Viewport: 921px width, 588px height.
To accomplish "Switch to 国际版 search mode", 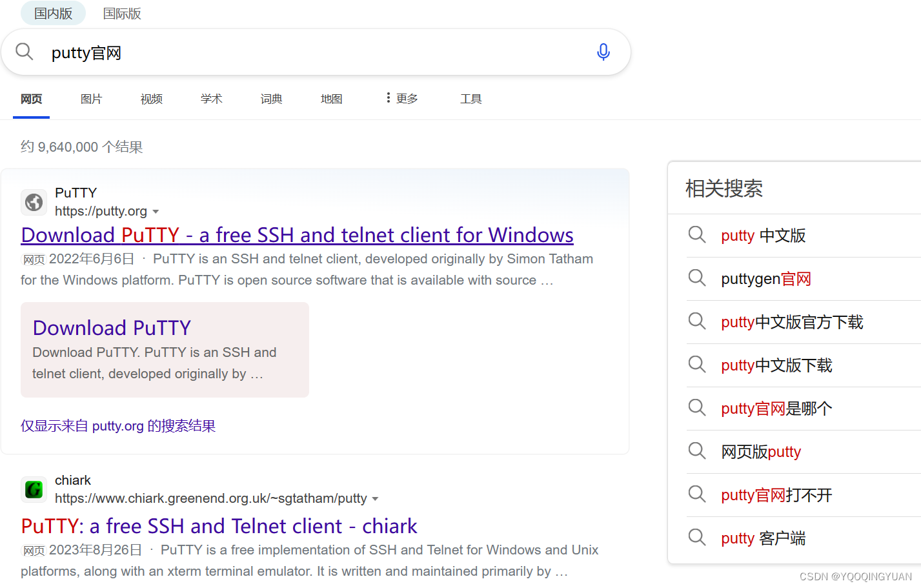I will pos(122,14).
